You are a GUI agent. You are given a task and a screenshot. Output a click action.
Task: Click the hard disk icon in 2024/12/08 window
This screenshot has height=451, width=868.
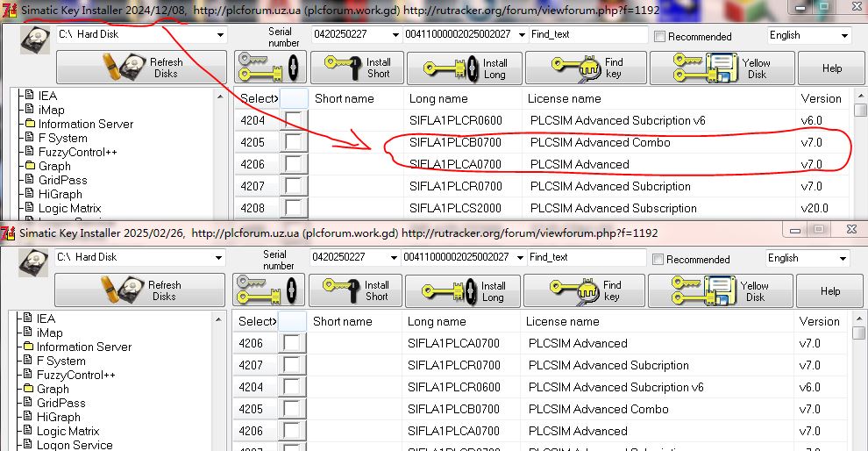(35, 39)
